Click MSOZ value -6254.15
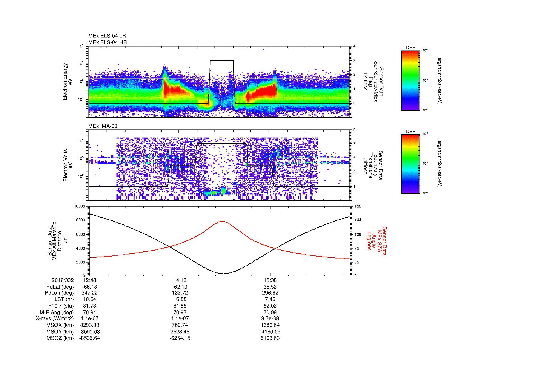 [x=180, y=338]
